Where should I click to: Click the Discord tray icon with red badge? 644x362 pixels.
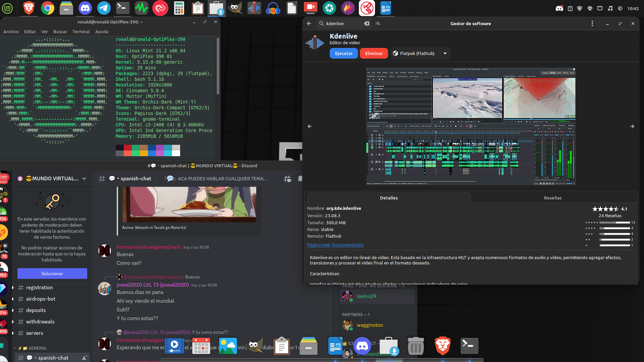click(559, 8)
